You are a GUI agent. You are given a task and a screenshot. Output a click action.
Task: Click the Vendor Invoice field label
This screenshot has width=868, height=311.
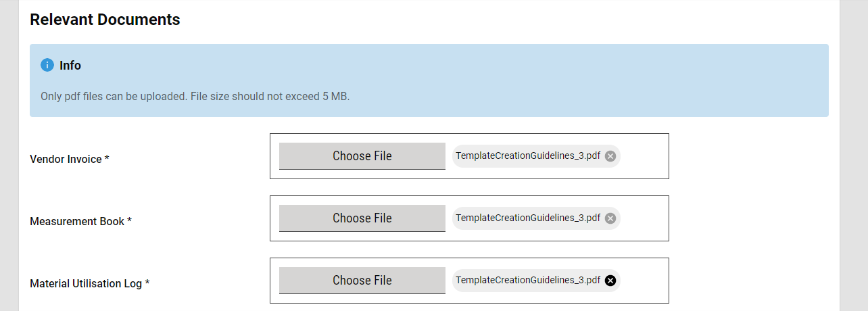coord(69,160)
